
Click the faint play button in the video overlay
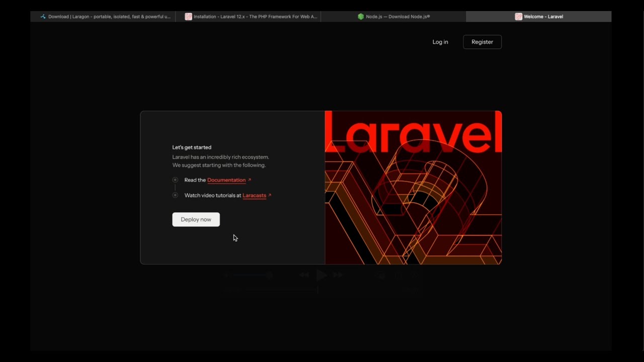pyautogui.click(x=321, y=275)
